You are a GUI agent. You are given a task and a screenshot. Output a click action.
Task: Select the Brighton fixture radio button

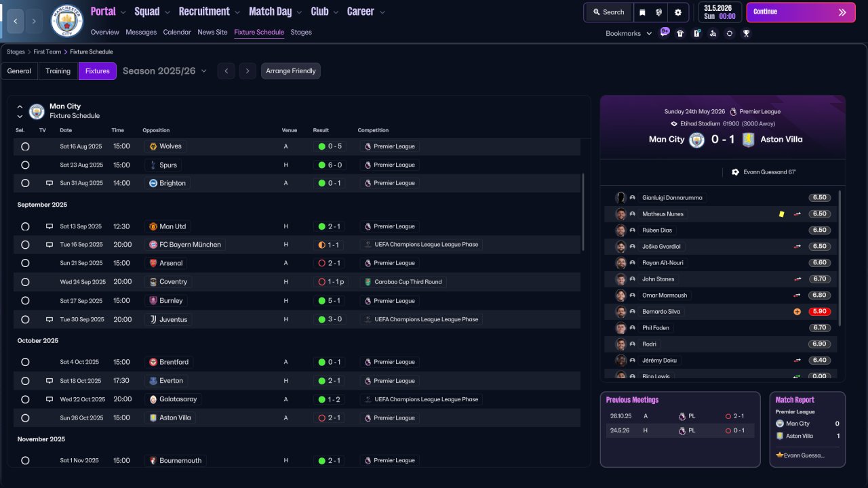[x=25, y=183]
